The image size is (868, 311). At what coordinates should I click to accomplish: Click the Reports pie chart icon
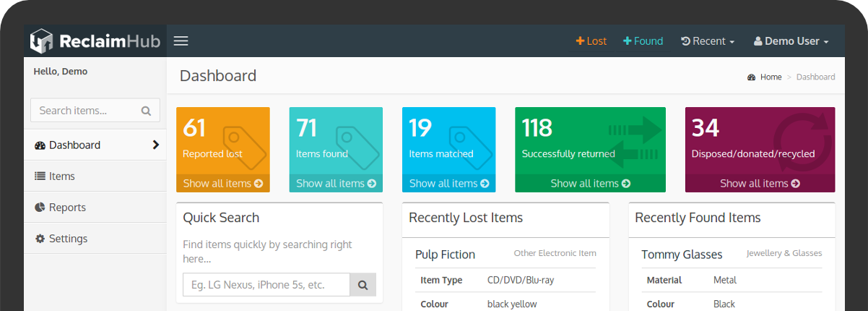click(x=40, y=208)
